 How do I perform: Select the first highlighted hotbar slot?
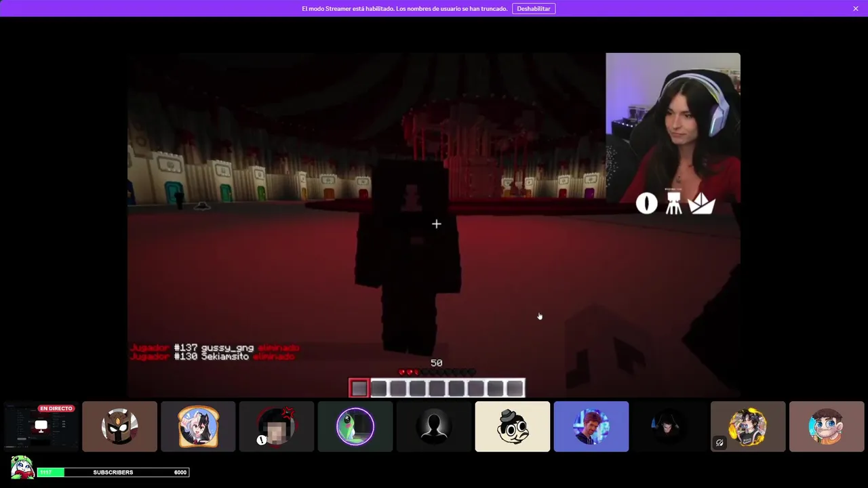359,388
